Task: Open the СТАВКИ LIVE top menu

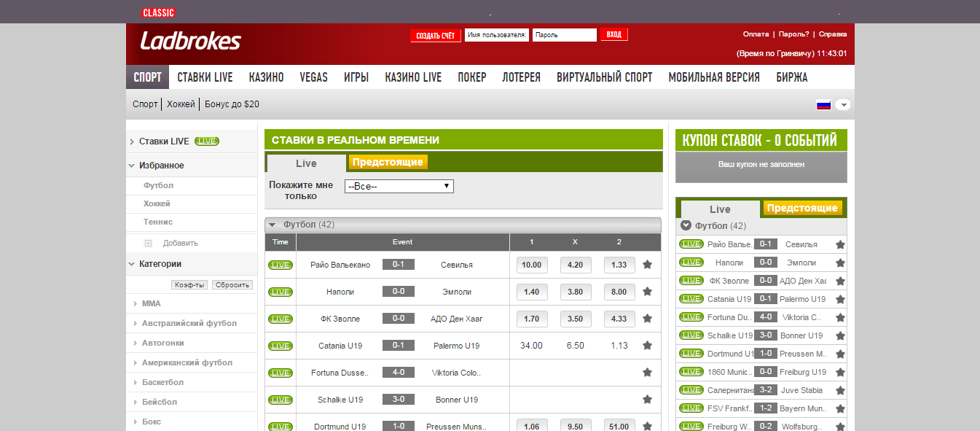Action: (x=205, y=77)
